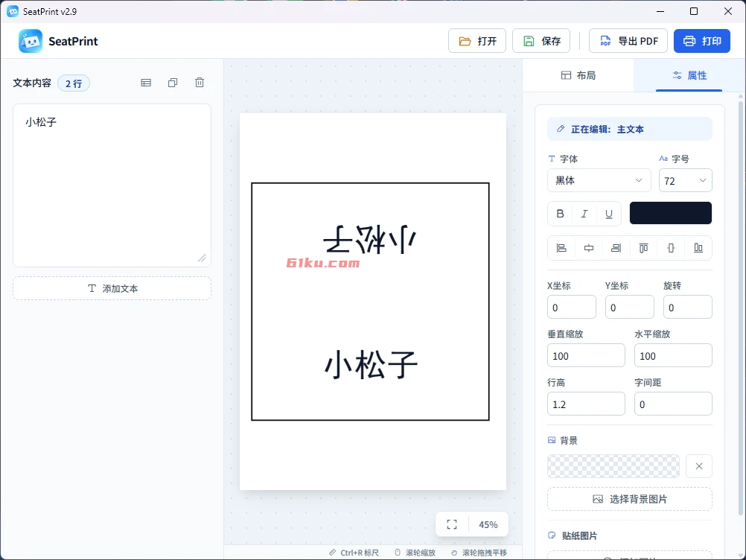Maximize the SeatPrint window
This screenshot has height=560, width=746.
point(694,11)
